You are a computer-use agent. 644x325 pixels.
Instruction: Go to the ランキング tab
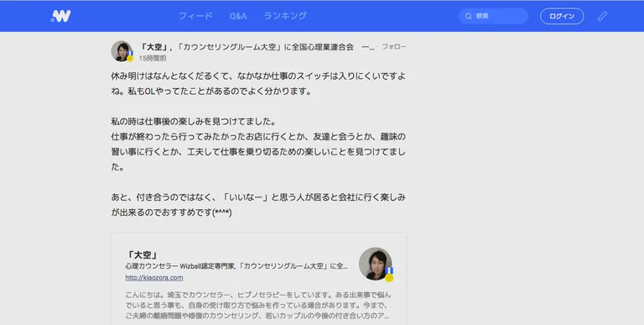coord(285,16)
